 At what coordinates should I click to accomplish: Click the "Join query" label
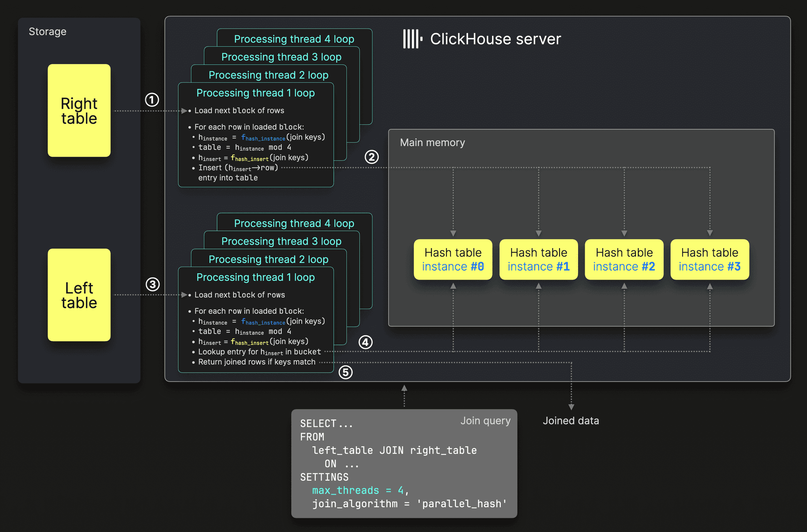[485, 421]
